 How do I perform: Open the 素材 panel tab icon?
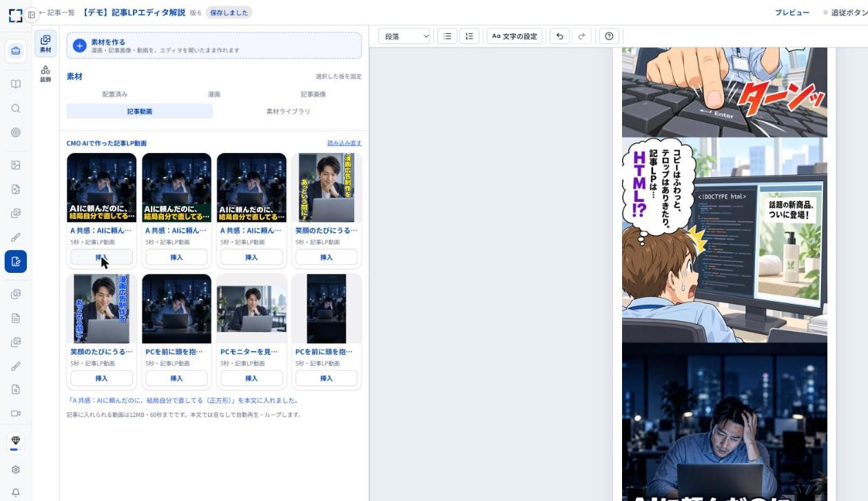tap(45, 44)
